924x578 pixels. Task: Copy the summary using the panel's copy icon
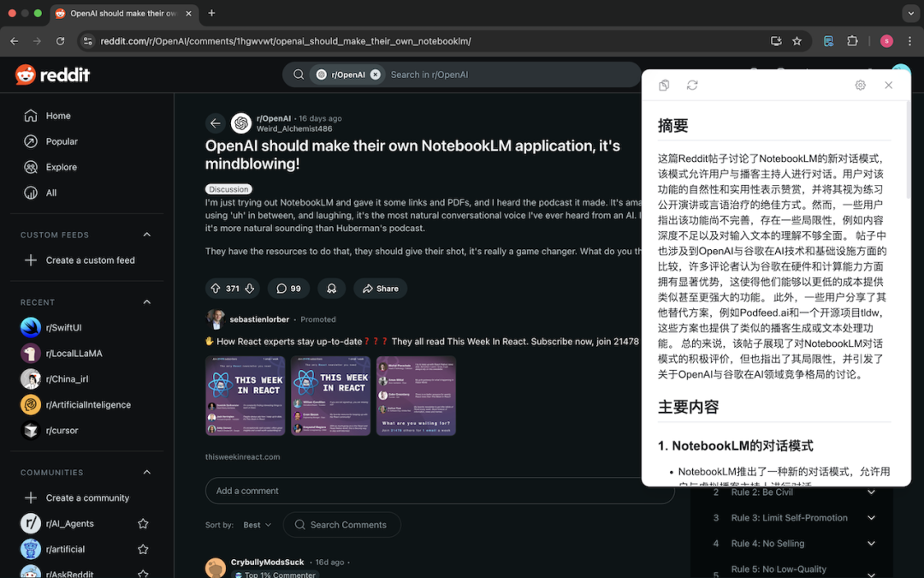[664, 86]
